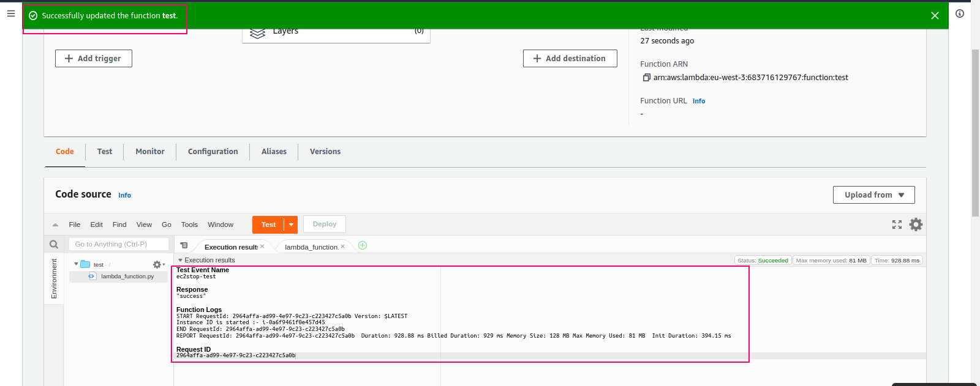Screen dimensions: 980x386
Task: Open the Go menu in code editor
Action: tap(167, 225)
